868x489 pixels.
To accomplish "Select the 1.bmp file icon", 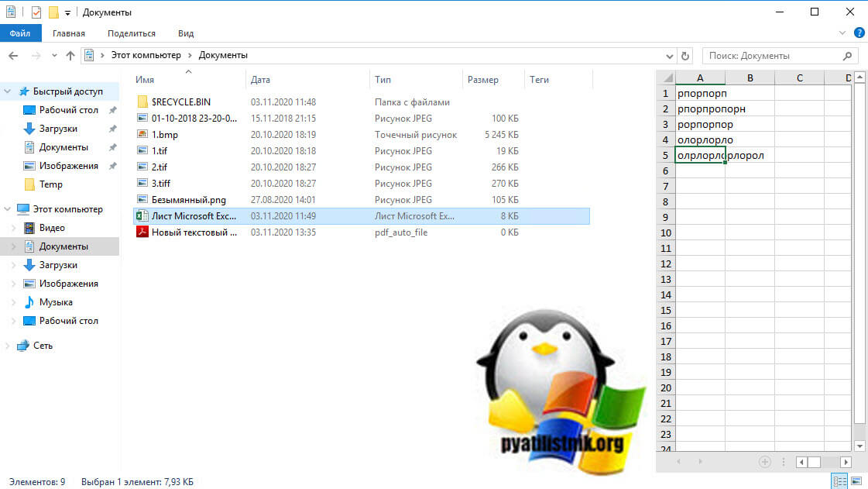I will [x=142, y=134].
